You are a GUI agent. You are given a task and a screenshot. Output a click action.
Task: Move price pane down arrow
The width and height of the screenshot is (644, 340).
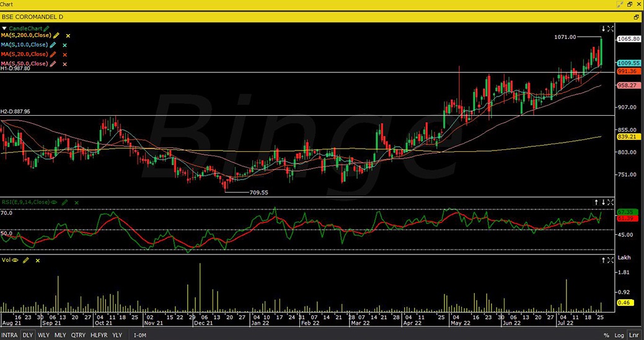603,28
